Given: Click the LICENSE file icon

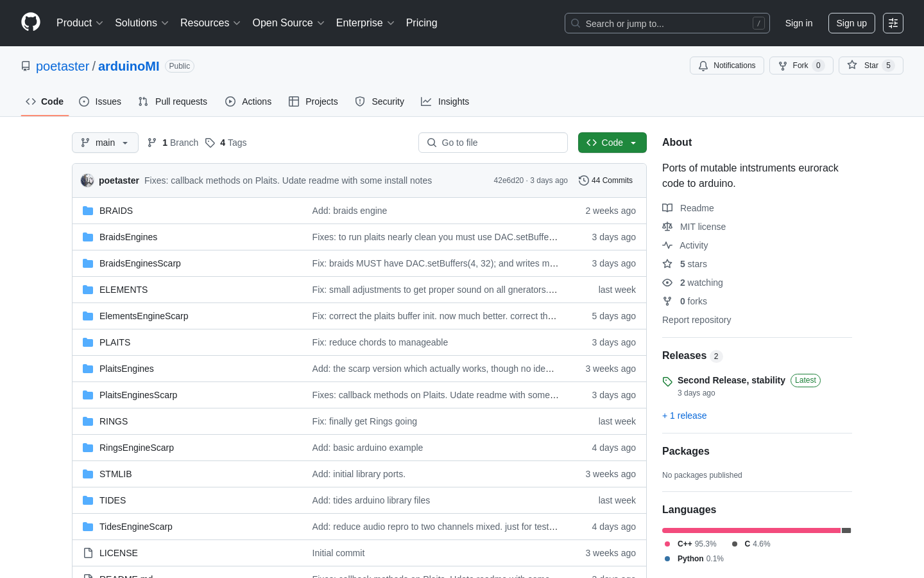Looking at the screenshot, I should click(x=88, y=553).
